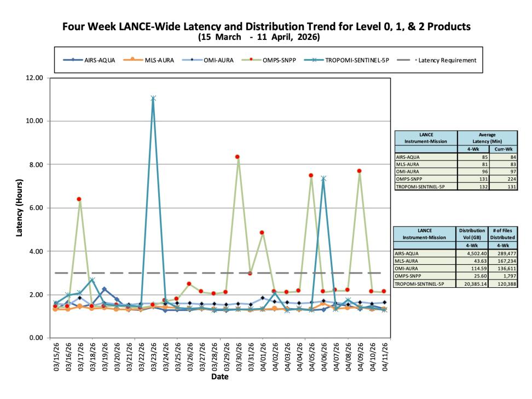Viewport: 532px width, 399px height.
Task: Click the AIRS-AQUA legend entry
Action: pos(89,60)
